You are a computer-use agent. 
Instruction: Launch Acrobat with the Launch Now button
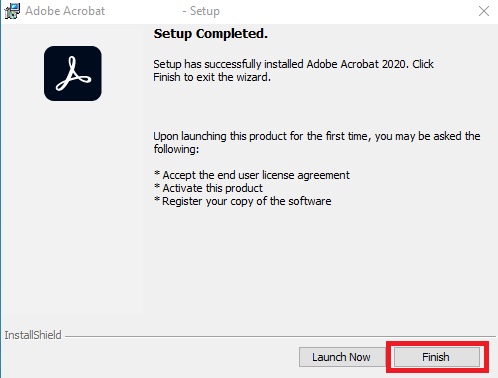(341, 357)
